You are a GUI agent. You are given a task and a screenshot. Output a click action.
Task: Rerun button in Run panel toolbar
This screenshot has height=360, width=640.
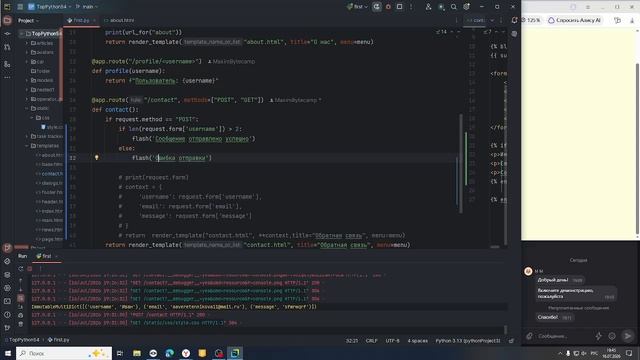pyautogui.click(x=21, y=269)
